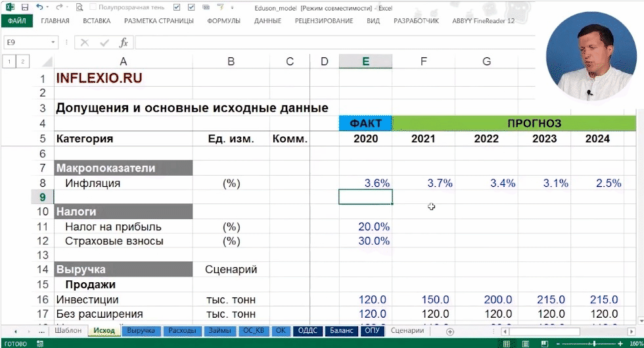Click the horizontal scrollbar's right arrow
The image size is (644, 348).
[632, 332]
